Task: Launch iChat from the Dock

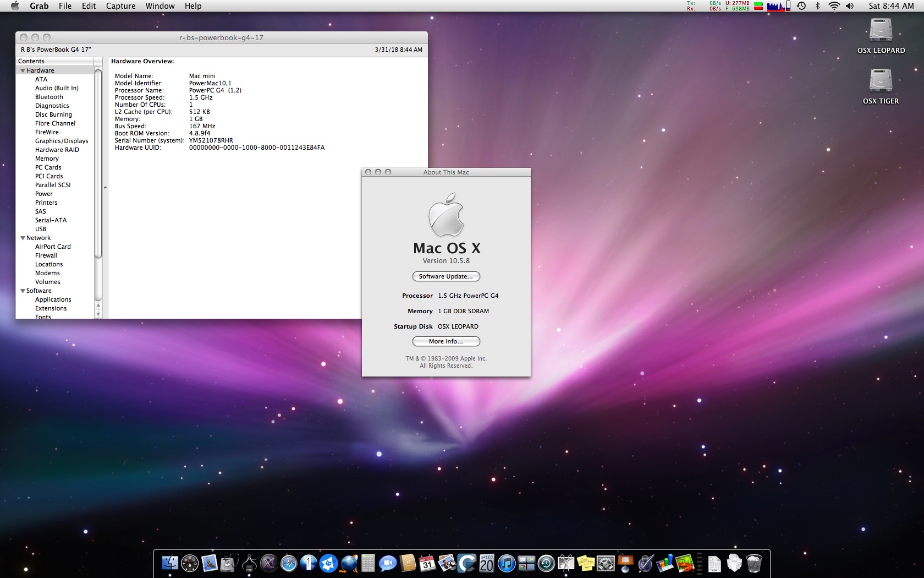Action: coord(388,563)
